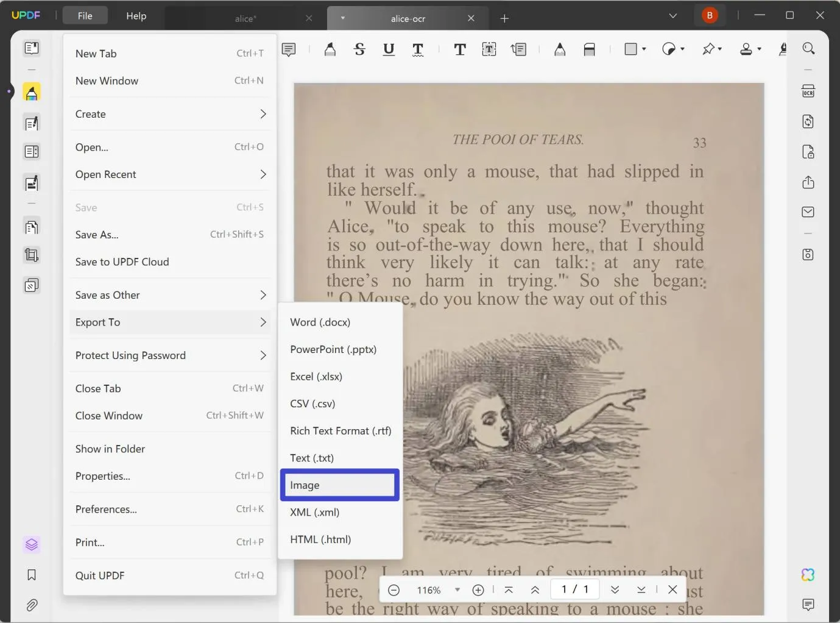
Task: Open the Search panel
Action: pyautogui.click(x=809, y=48)
